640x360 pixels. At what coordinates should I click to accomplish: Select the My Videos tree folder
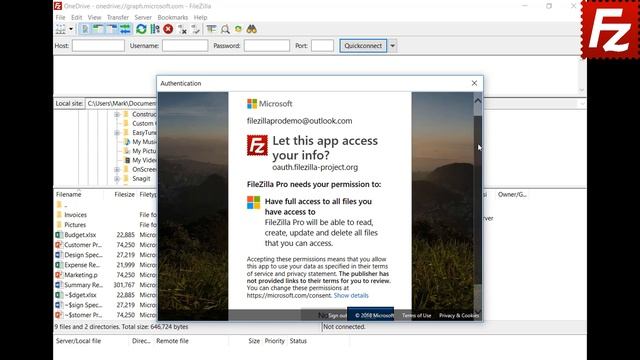tap(140, 160)
